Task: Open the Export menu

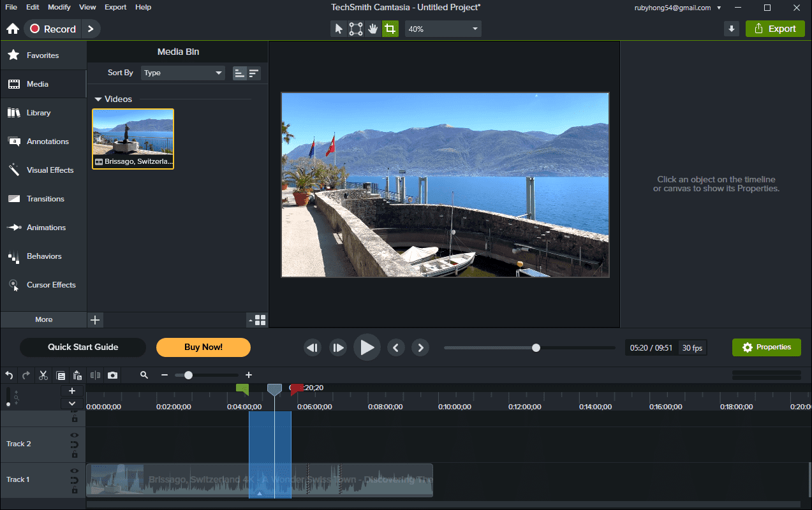Action: tap(115, 7)
